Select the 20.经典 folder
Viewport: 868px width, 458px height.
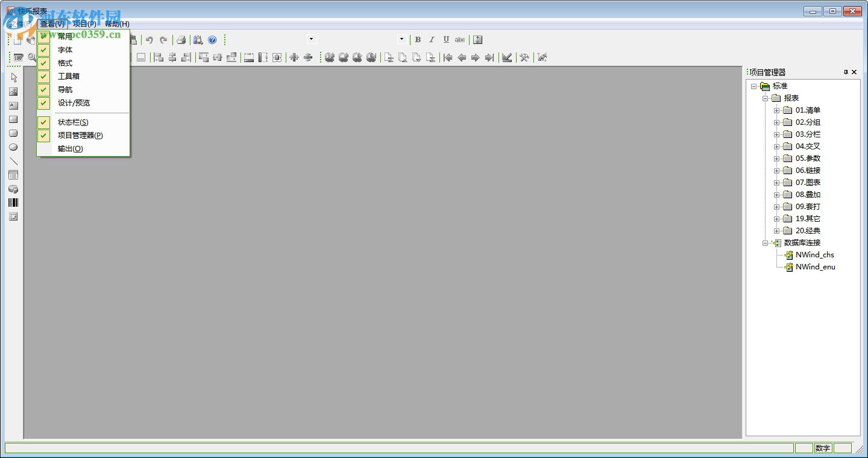click(808, 231)
